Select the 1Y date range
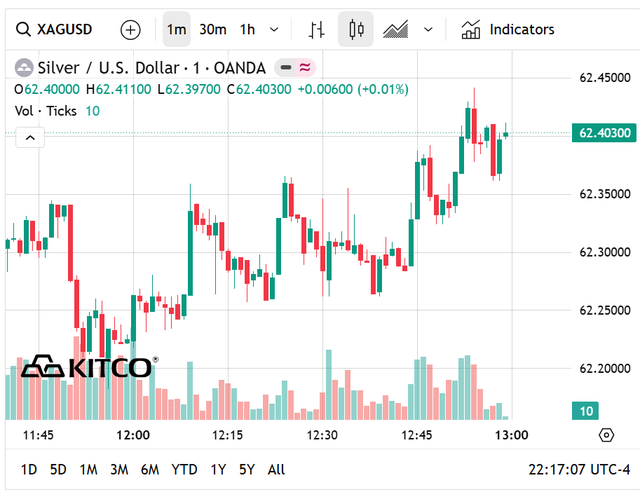The height and width of the screenshot is (492, 640). 218,470
